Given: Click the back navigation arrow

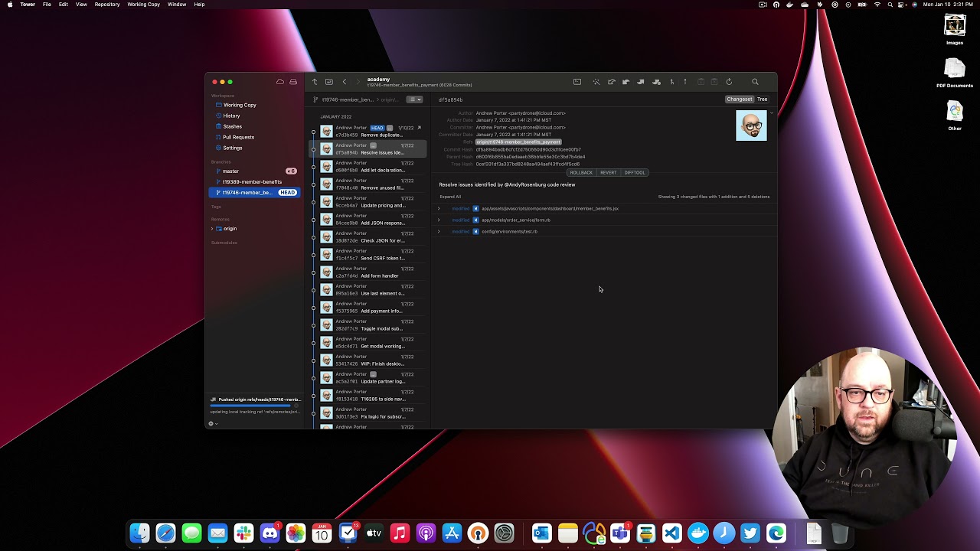Looking at the screenshot, I should 345,82.
